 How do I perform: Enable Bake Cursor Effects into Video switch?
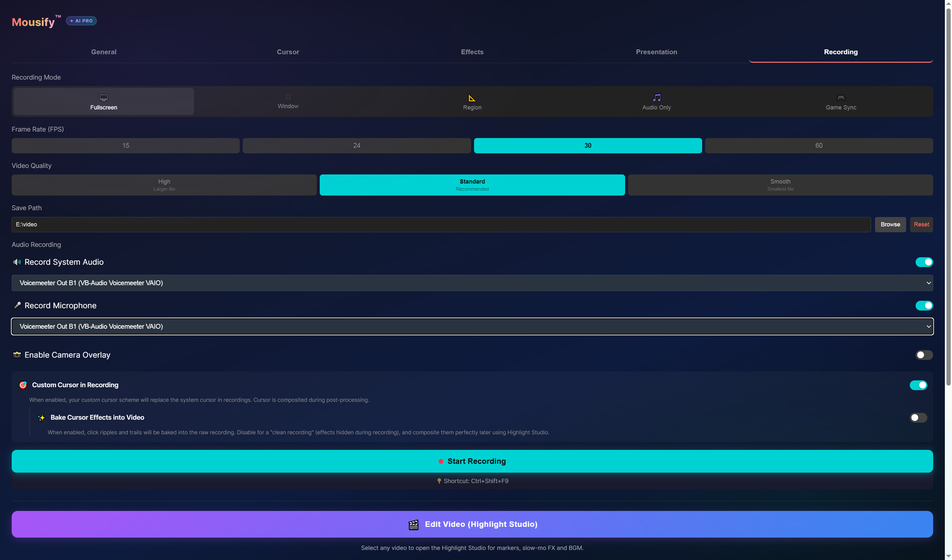(x=919, y=418)
